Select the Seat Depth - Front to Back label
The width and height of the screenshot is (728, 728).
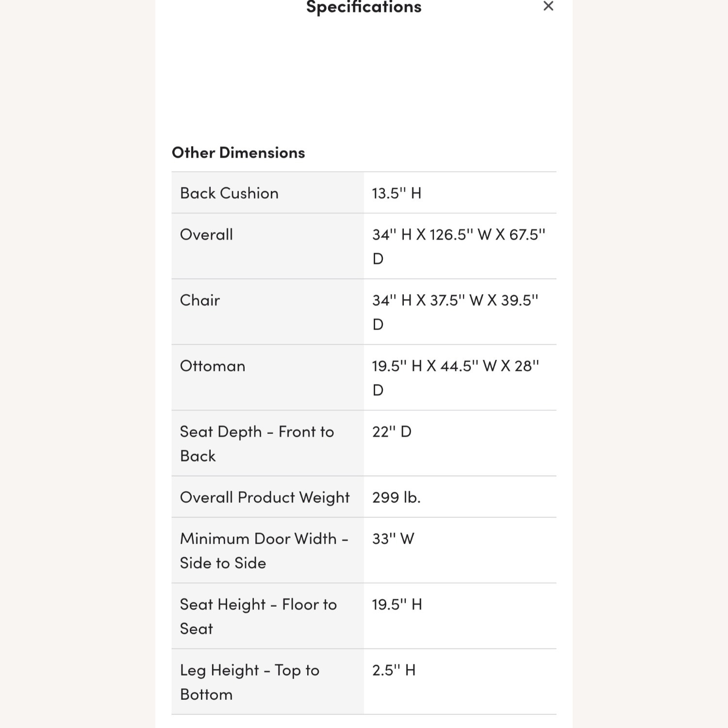[x=257, y=443]
